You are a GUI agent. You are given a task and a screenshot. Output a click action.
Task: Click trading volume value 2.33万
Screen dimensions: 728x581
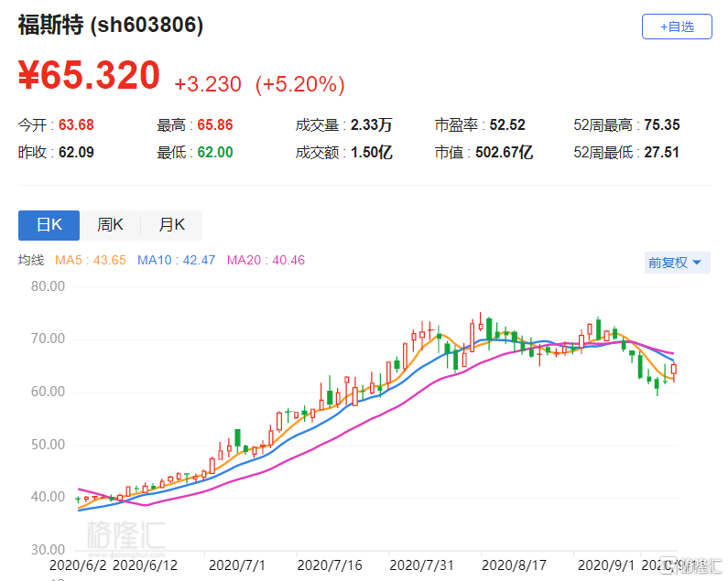[x=371, y=124]
